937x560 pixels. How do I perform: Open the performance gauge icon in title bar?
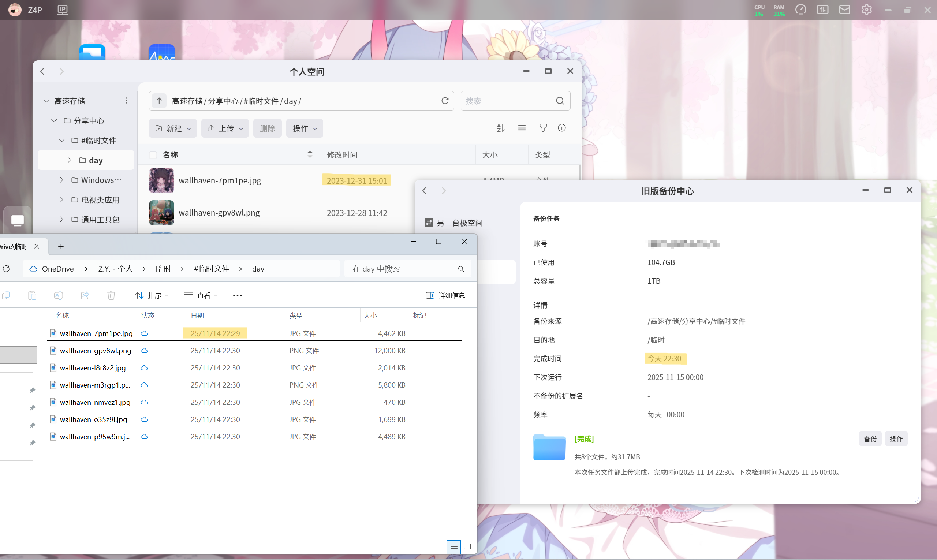[x=801, y=10]
